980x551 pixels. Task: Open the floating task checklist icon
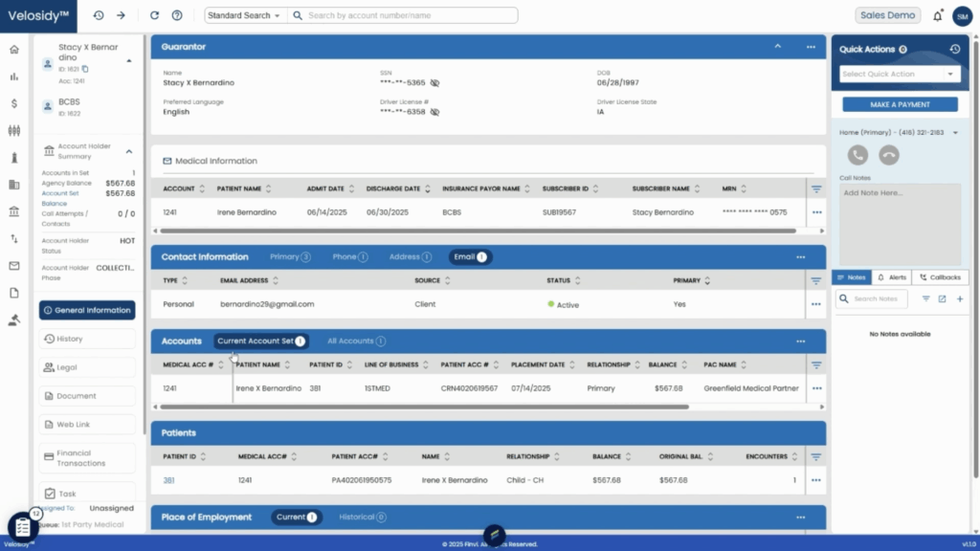(23, 527)
